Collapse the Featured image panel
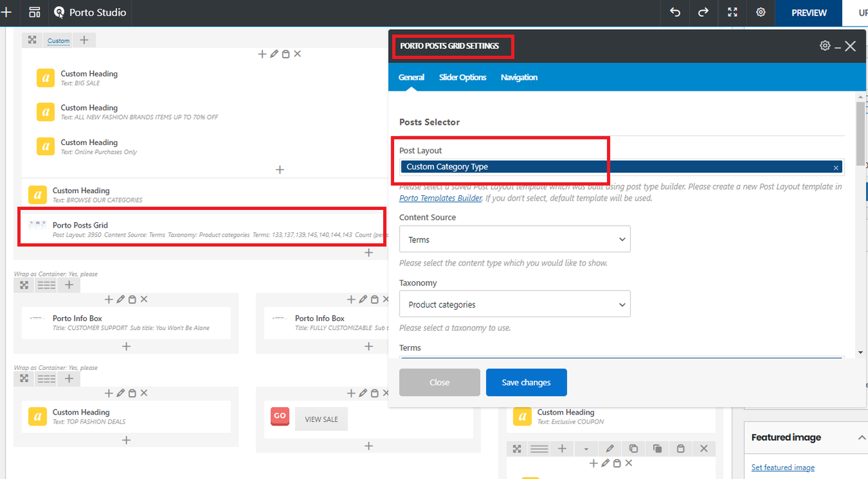Screen dimensions: 868x479 pyautogui.click(x=861, y=438)
